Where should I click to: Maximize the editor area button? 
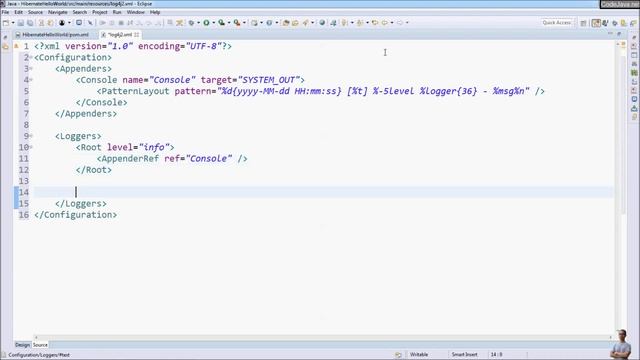pos(619,34)
